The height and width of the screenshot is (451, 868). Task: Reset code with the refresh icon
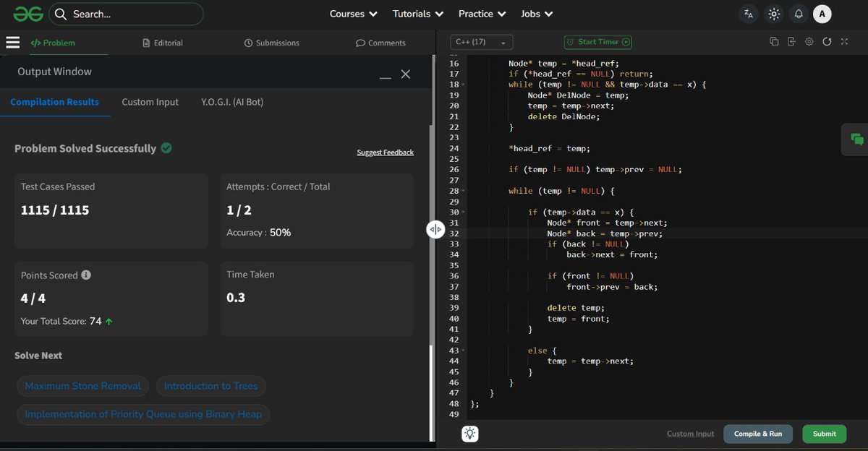click(827, 42)
